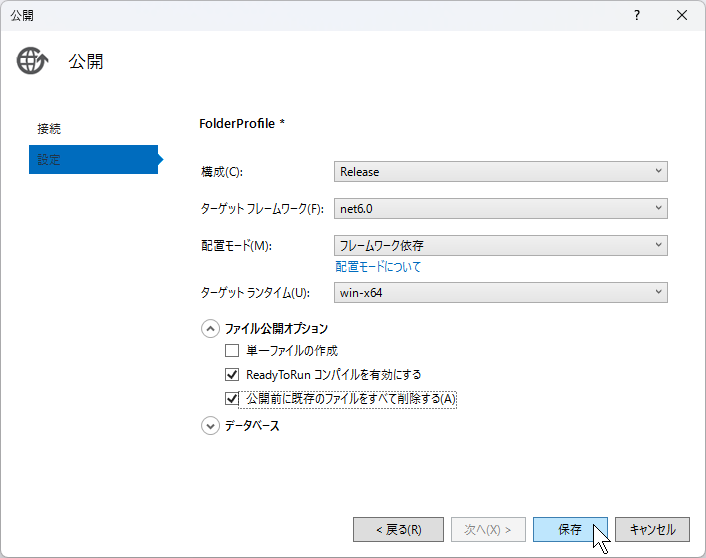Uncheck ReadyToRun コンパイルを有効にする
Viewport: 706px width, 558px height.
[232, 374]
